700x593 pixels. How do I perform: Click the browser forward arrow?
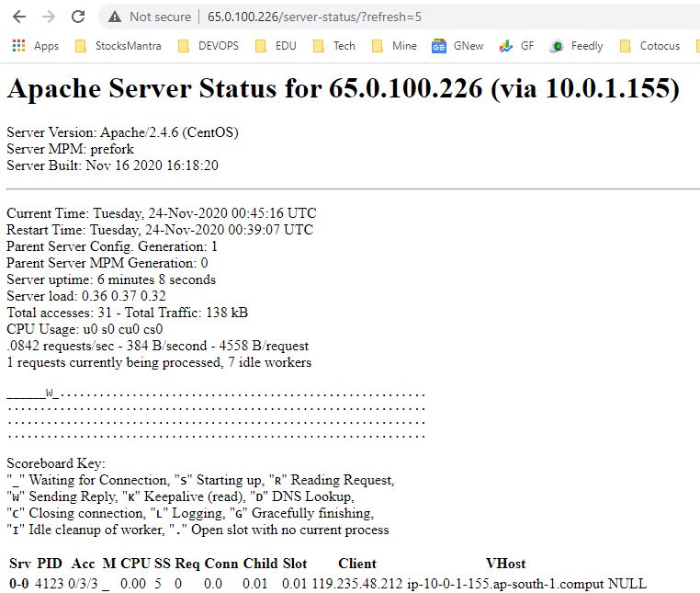point(48,17)
